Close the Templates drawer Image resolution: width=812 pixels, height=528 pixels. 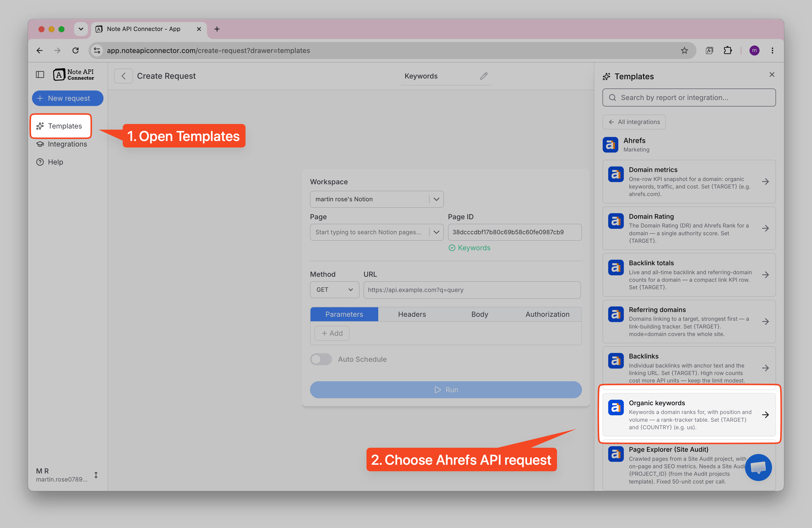click(772, 75)
